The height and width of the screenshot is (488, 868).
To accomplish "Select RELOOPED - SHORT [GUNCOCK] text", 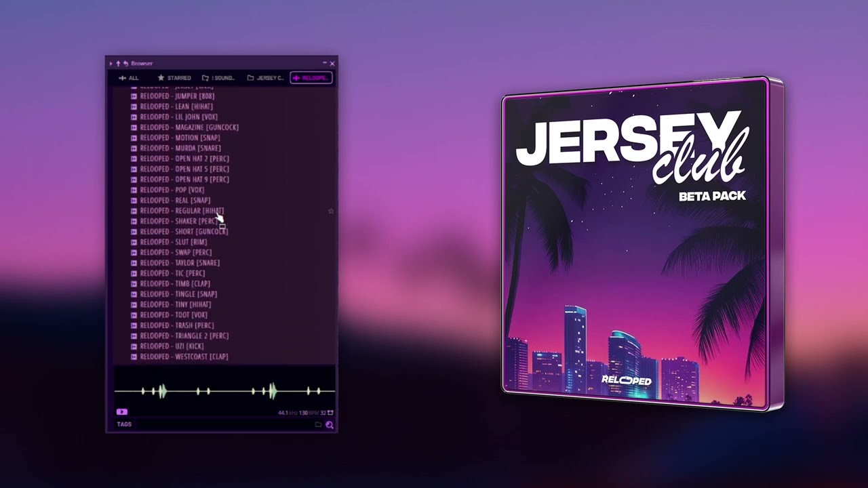I will 184,232.
